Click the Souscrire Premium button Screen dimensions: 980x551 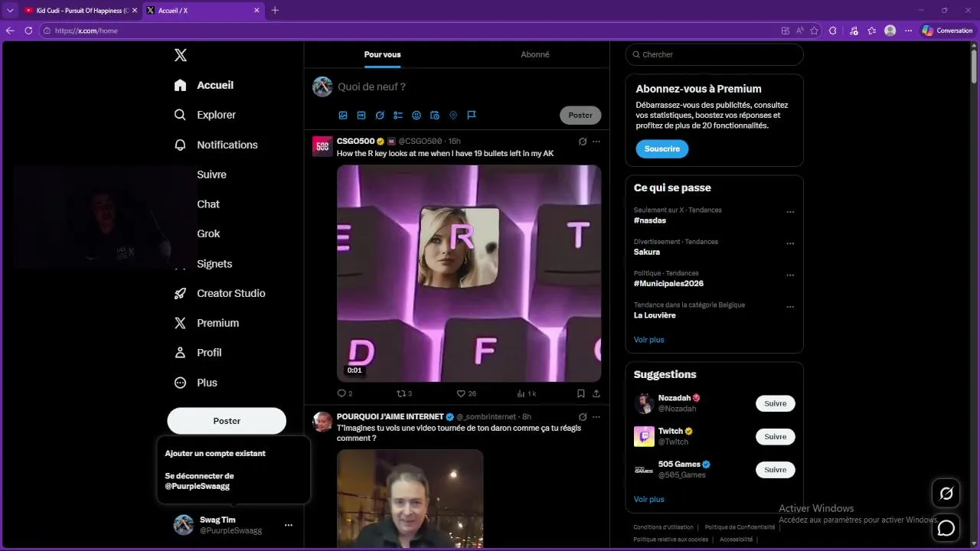click(x=662, y=149)
